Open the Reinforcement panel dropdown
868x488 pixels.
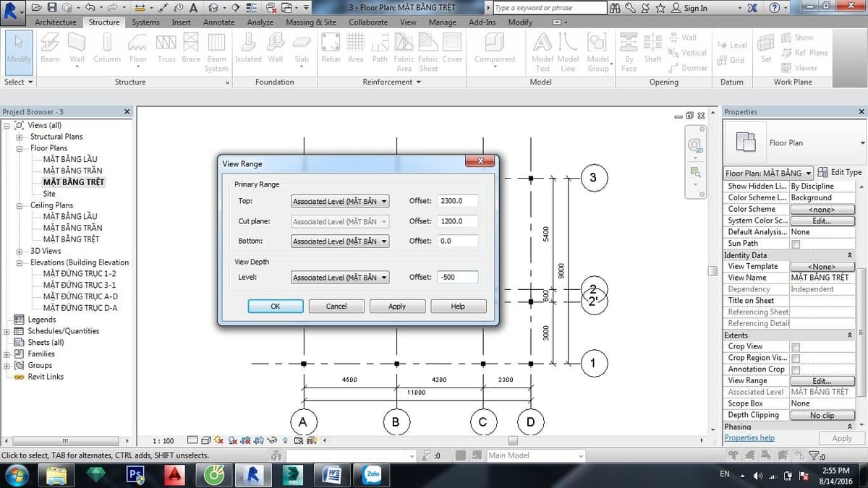[393, 82]
